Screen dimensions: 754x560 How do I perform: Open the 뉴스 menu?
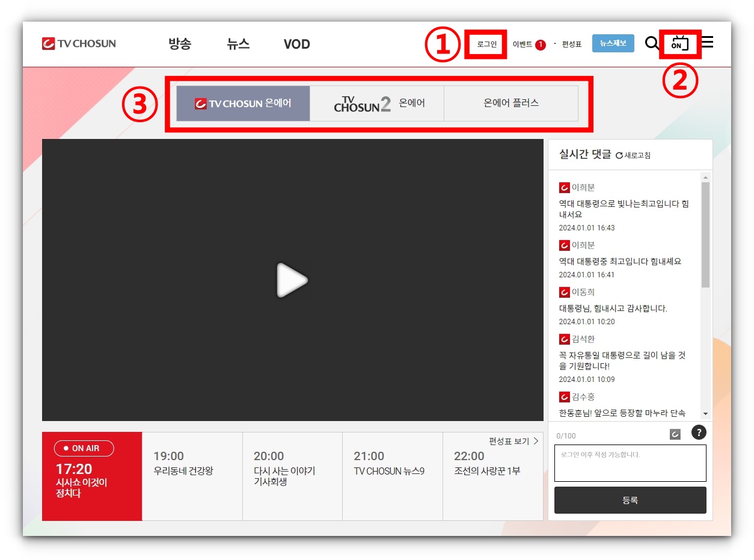tap(238, 44)
